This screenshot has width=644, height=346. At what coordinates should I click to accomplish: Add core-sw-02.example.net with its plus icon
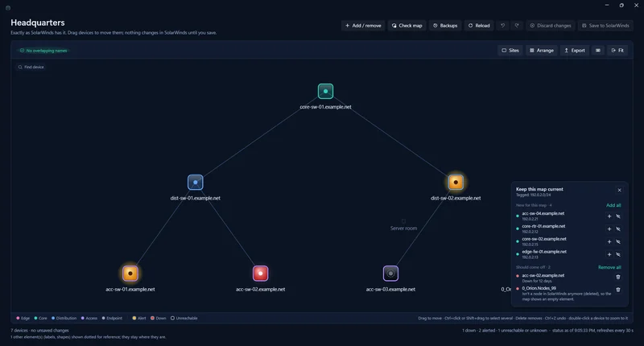tap(609, 241)
